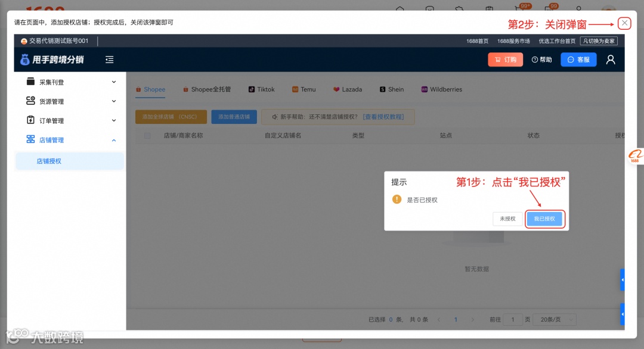
Task: Click 暂无数据 empty state text
Action: [476, 269]
